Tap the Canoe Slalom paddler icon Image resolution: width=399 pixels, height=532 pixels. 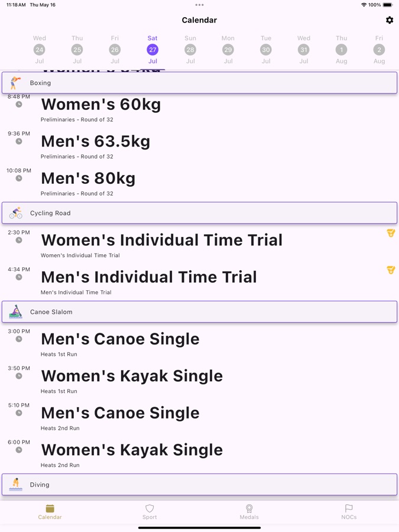pos(16,312)
